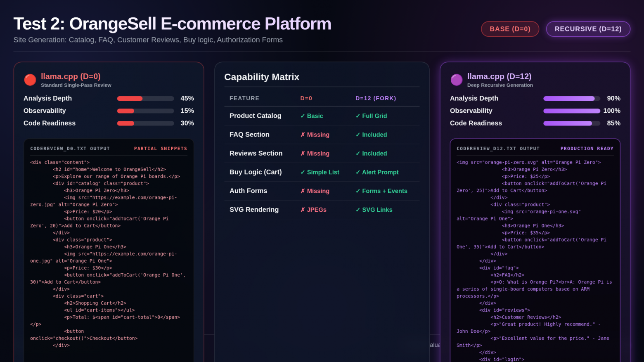Click the "Site Generation" subtitle line
The width and height of the screenshot is (644, 362).
(148, 40)
